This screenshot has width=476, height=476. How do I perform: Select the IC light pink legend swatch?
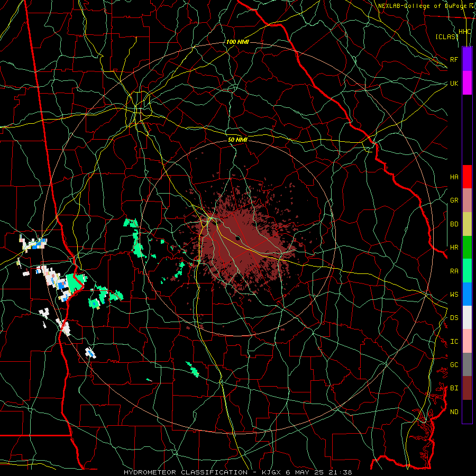467,341
